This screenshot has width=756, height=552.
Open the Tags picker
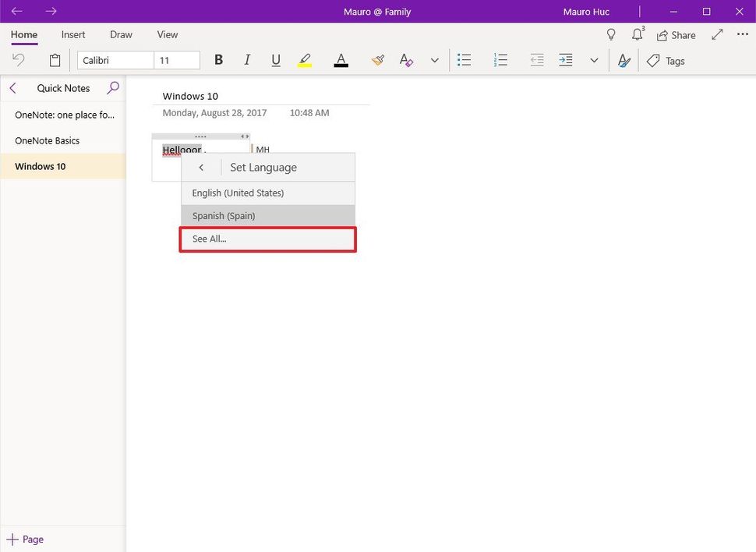tap(666, 60)
